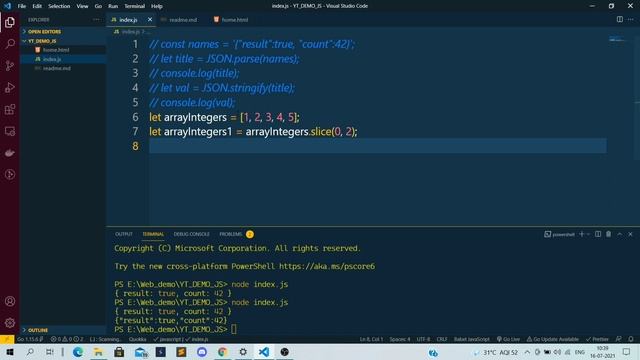
Task: Click Go version 1.15.6 in status bar
Action: 29,339
